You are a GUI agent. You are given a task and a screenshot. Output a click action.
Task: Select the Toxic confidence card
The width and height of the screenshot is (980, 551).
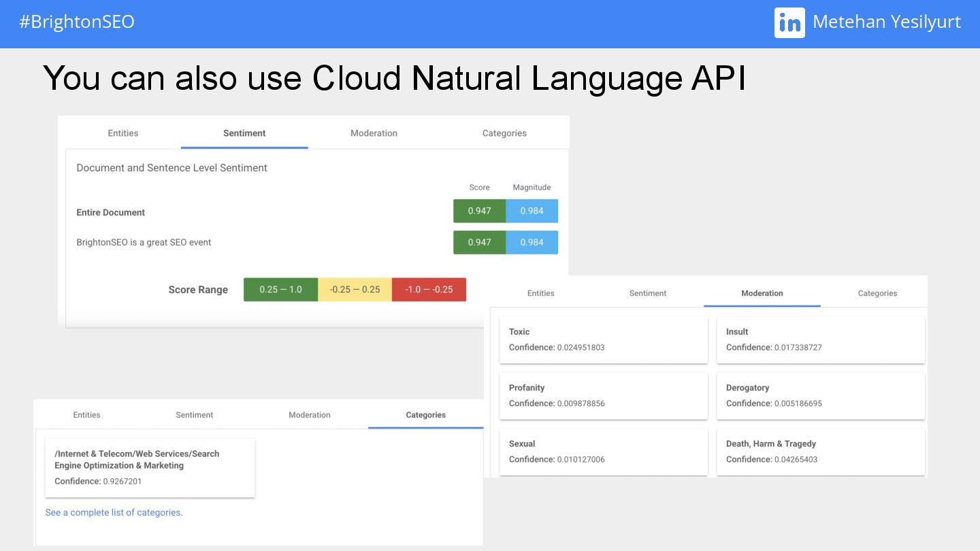pyautogui.click(x=604, y=339)
